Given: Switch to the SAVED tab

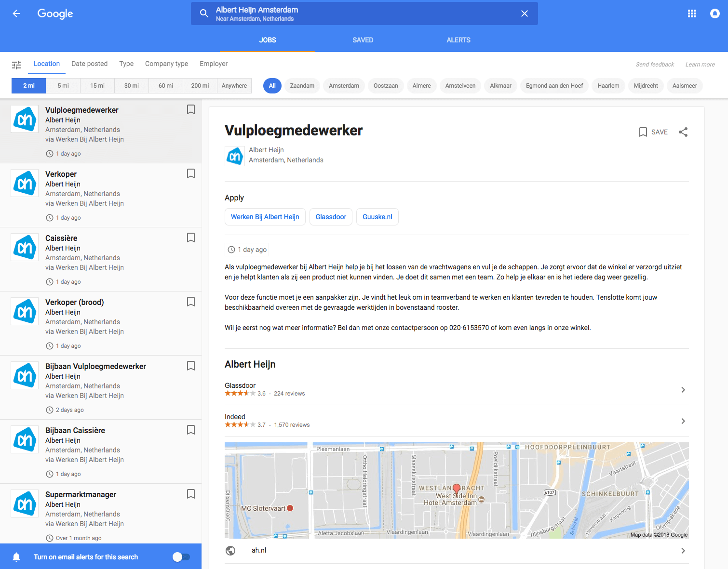Looking at the screenshot, I should [363, 40].
